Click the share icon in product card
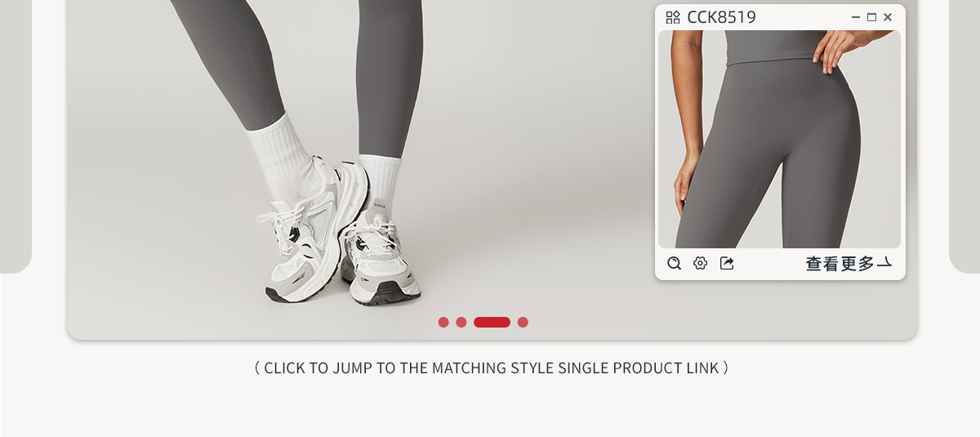Screen dimensions: 980x437 pos(727,263)
